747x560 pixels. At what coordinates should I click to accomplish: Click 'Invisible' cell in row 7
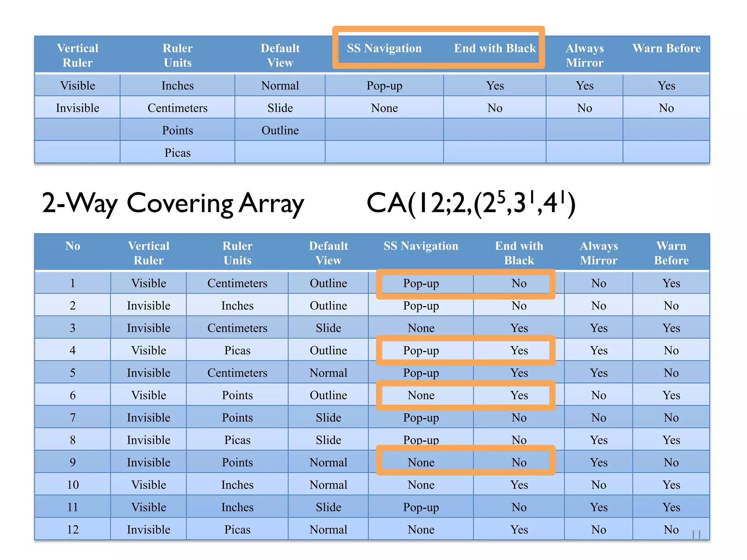pyautogui.click(x=148, y=417)
